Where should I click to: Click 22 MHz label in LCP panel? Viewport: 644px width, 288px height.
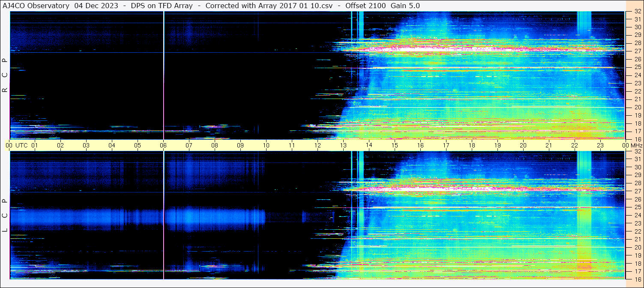tap(637, 231)
